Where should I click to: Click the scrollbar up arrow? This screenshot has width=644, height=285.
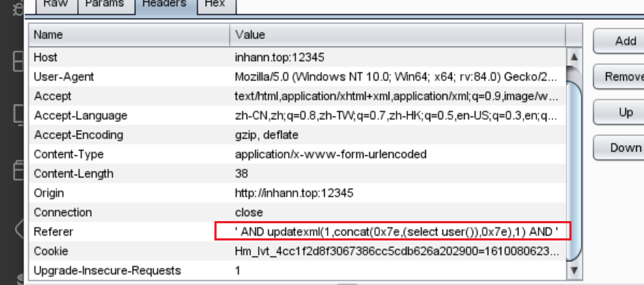click(x=574, y=56)
